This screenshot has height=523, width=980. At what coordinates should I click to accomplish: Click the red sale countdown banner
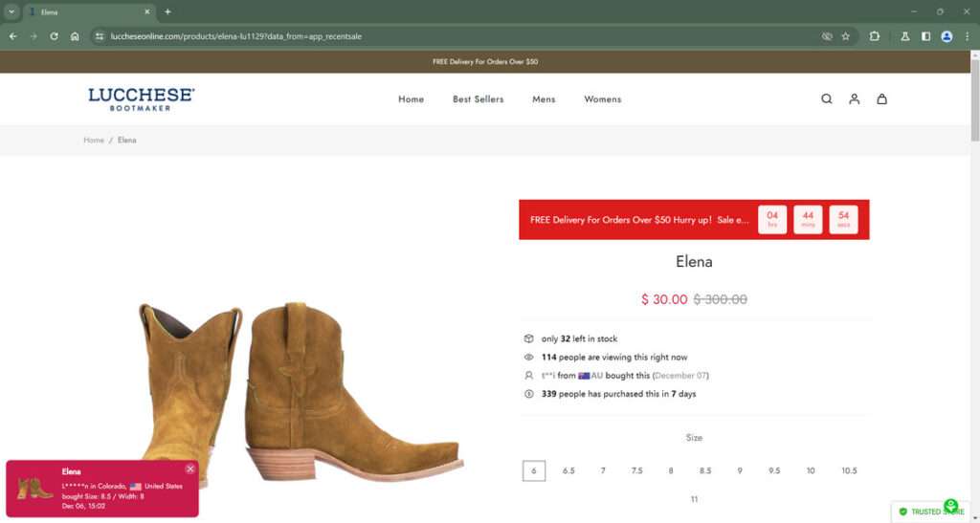(694, 220)
